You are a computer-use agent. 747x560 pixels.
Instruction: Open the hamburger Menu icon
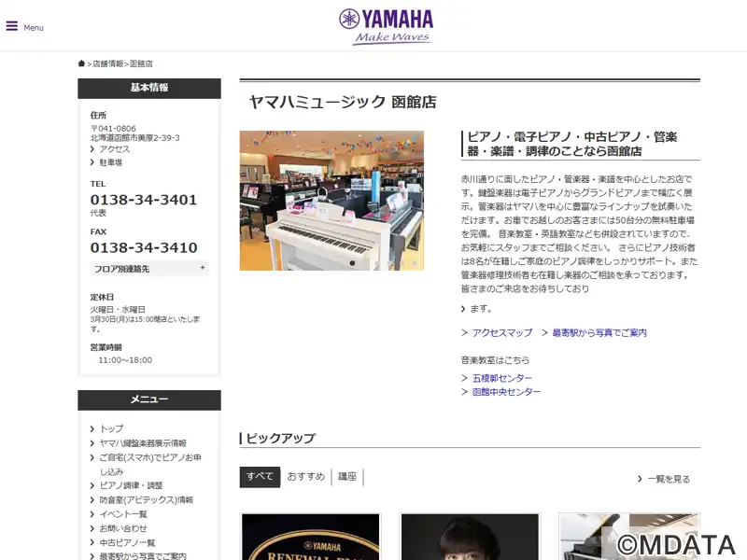tap(12, 26)
